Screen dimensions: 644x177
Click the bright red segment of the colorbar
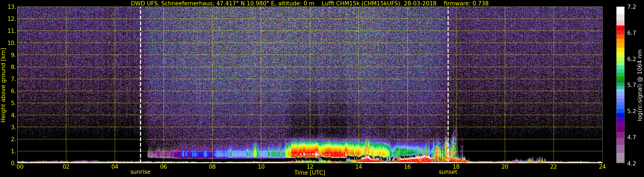pyautogui.click(x=620, y=28)
